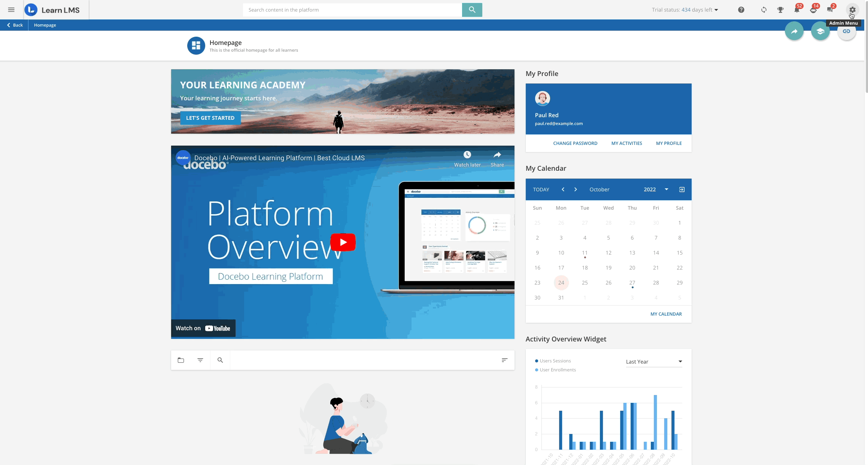Click the search icon in course toolbar
Image resolution: width=868 pixels, height=465 pixels.
[x=220, y=360]
